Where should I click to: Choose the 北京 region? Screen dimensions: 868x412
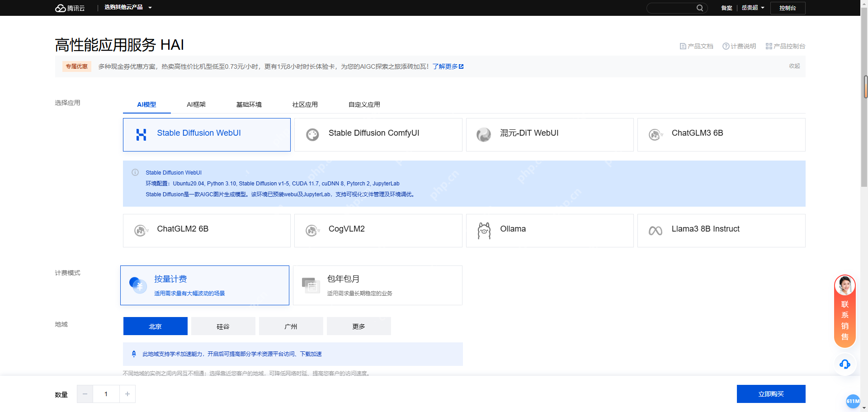156,326
